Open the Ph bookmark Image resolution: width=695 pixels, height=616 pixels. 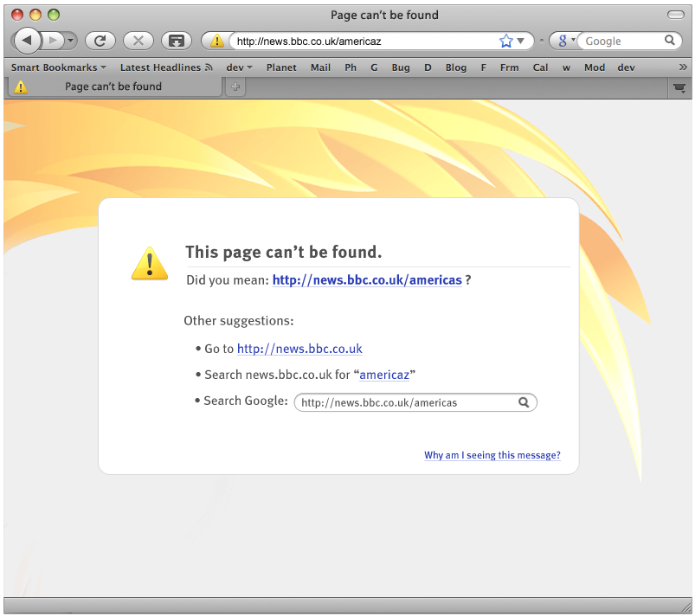[351, 67]
